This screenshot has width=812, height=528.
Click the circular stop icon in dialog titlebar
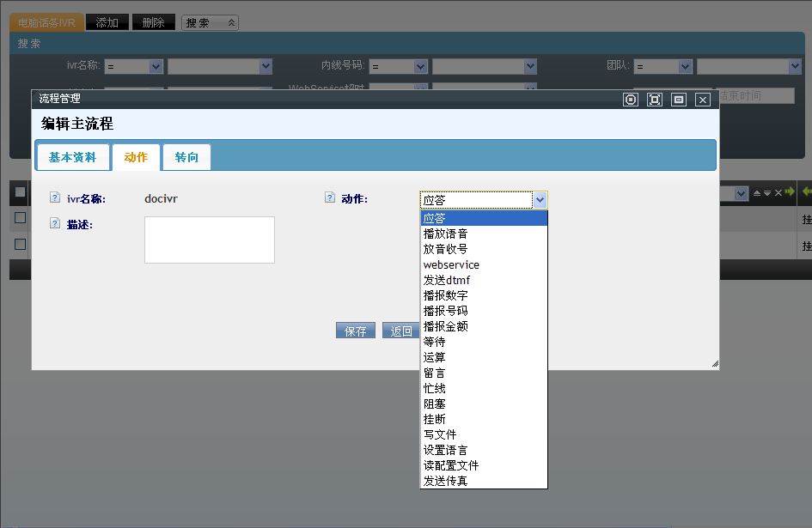[x=631, y=100]
